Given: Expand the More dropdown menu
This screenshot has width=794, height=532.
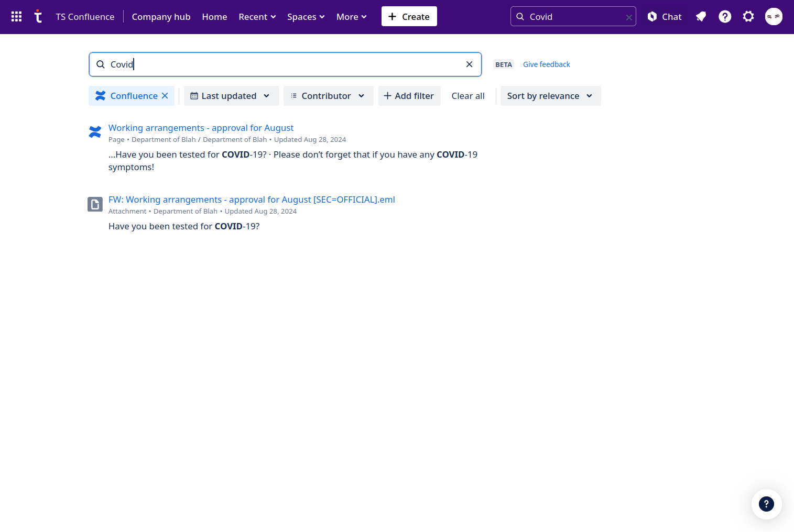Looking at the screenshot, I should coord(352,17).
